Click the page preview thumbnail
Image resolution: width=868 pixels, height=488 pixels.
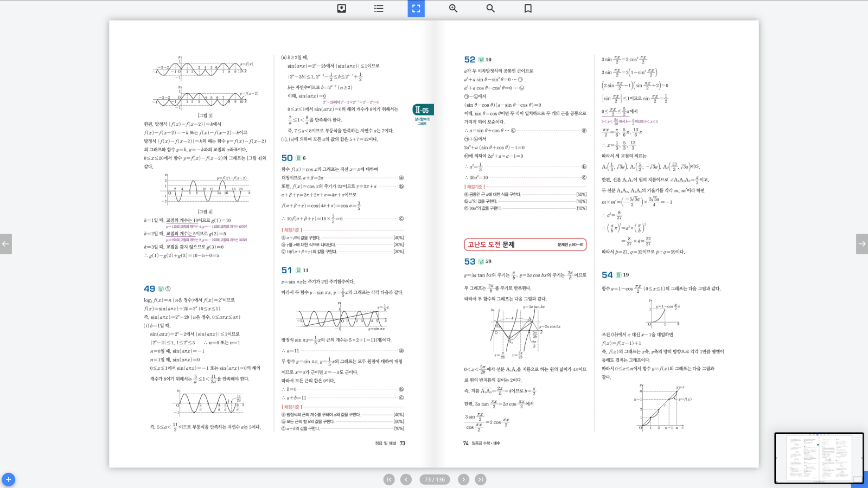pyautogui.click(x=818, y=458)
